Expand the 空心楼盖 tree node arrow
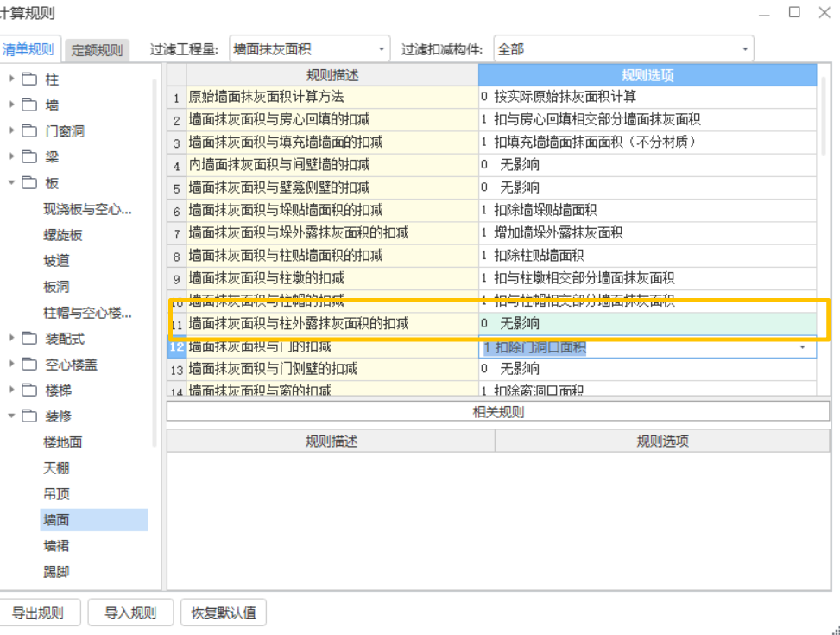The height and width of the screenshot is (635, 840). 11,364
